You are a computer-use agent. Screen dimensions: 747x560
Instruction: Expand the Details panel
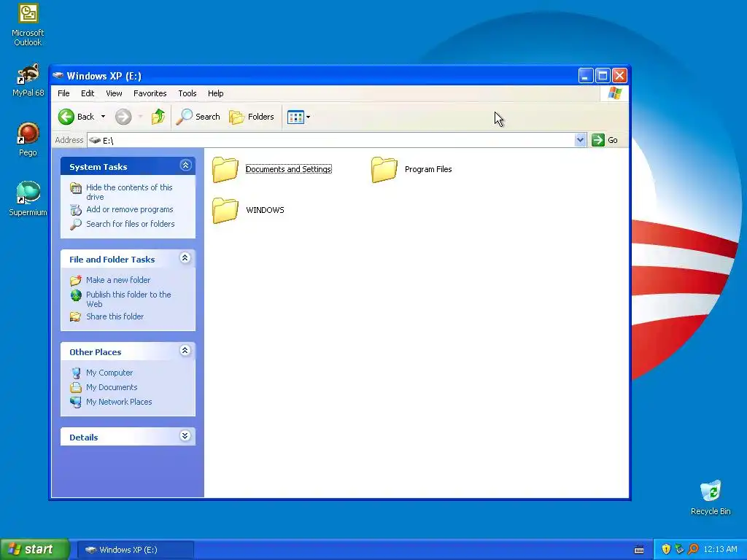(185, 436)
